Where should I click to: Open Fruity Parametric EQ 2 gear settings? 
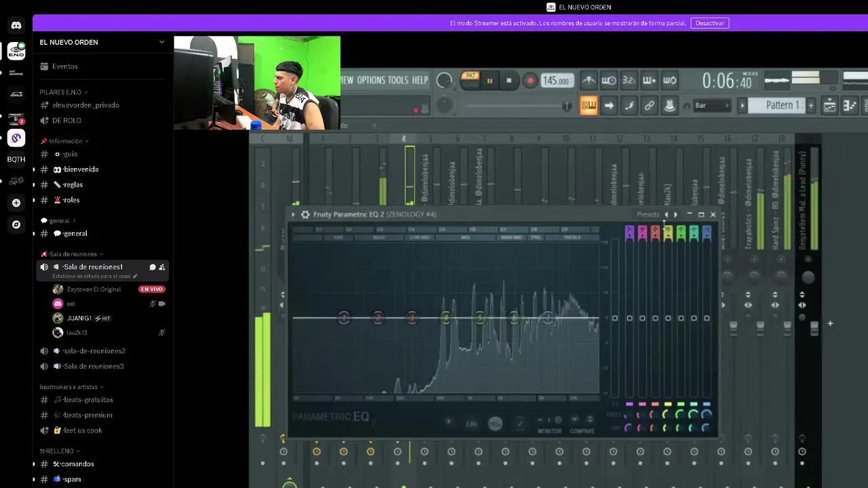(305, 214)
